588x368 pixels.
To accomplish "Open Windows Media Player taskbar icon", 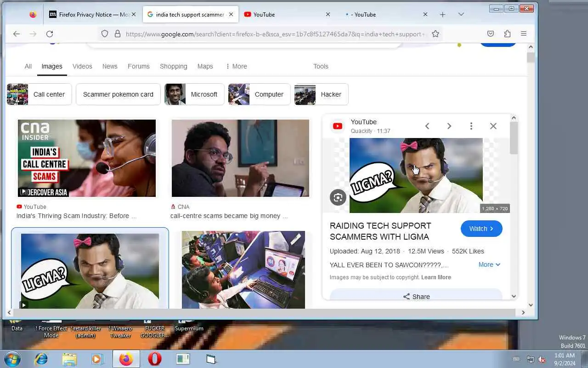I will pyautogui.click(x=97, y=359).
